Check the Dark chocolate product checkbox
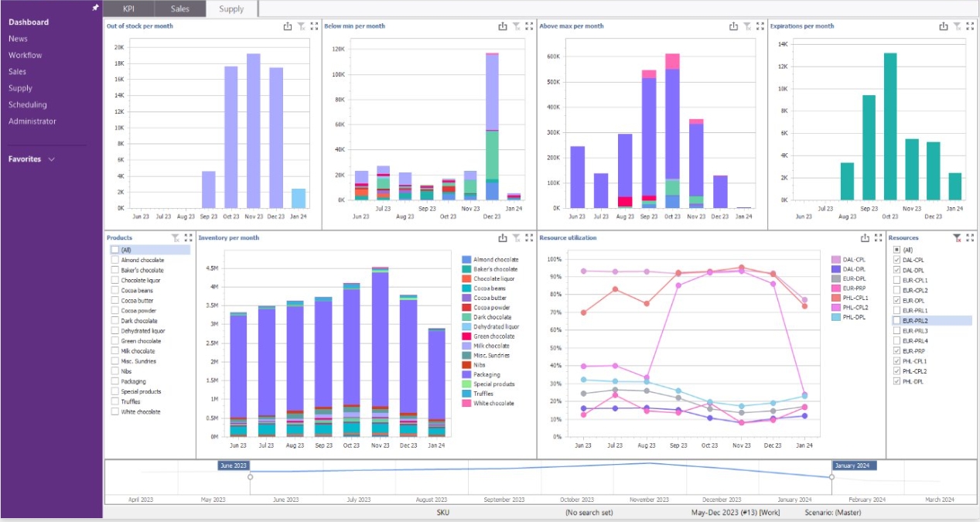980x522 pixels. pyautogui.click(x=114, y=321)
